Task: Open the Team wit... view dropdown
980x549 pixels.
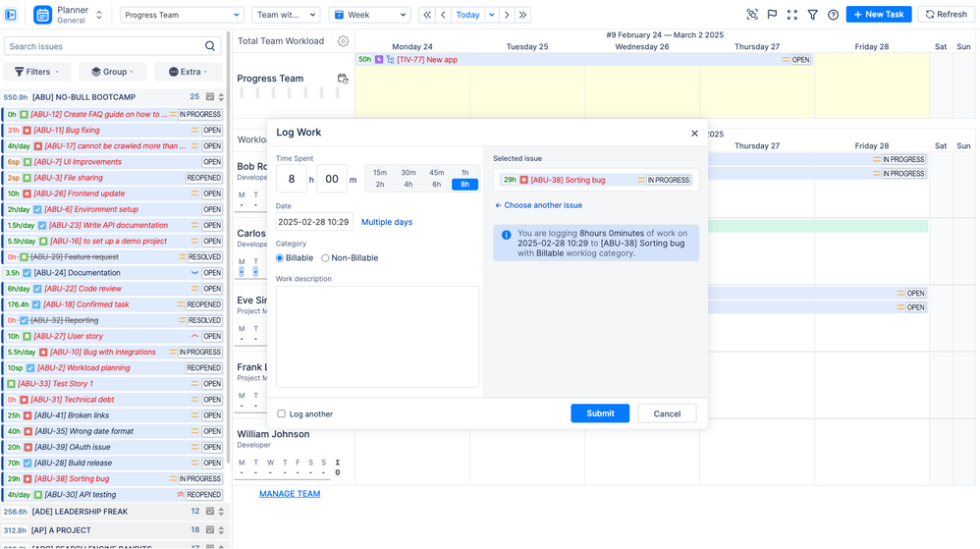Action: [287, 15]
